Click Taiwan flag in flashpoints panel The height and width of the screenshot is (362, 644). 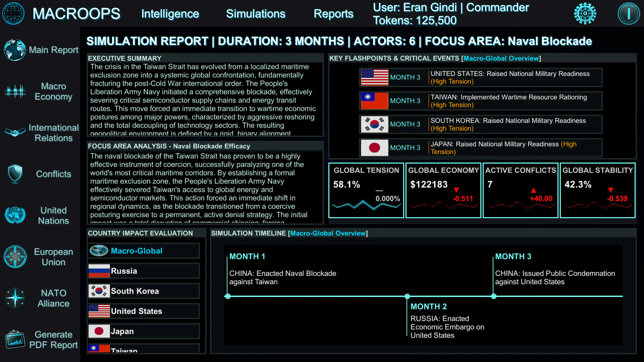[x=374, y=101]
